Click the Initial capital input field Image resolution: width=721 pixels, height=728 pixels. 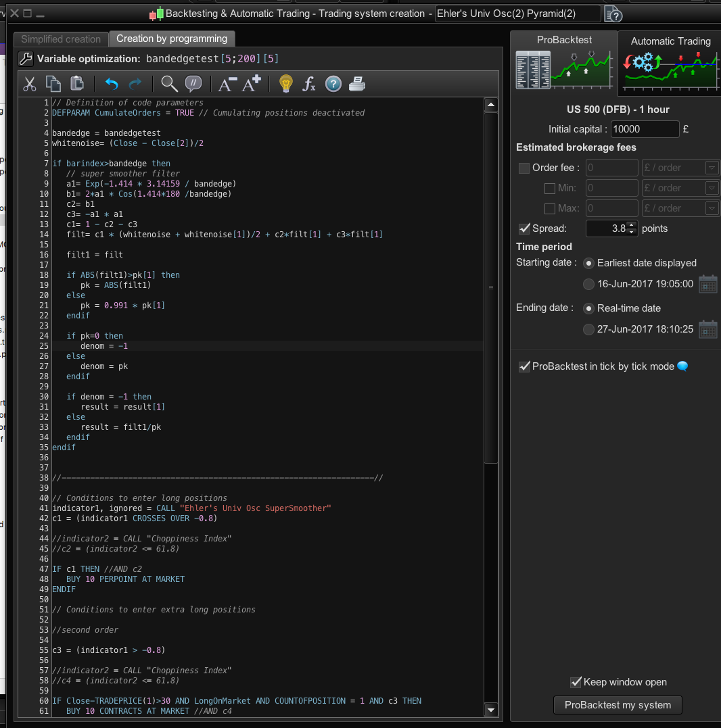coord(645,129)
